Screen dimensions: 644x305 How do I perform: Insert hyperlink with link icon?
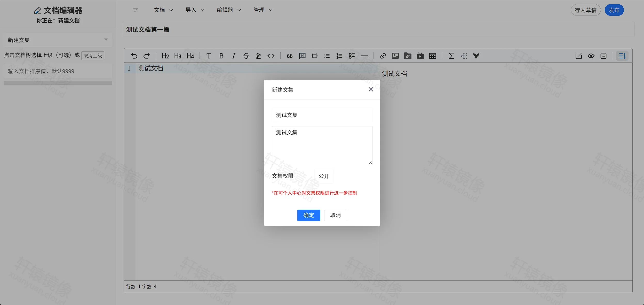[x=383, y=56]
